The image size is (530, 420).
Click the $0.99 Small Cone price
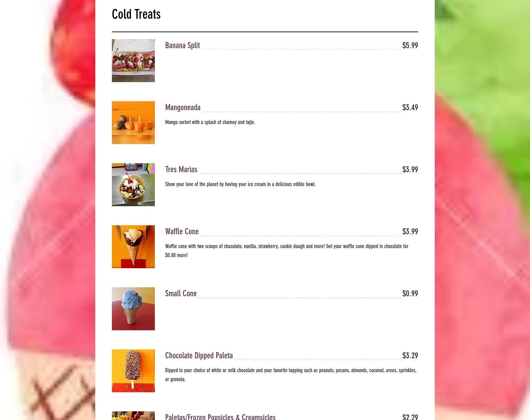pyautogui.click(x=410, y=294)
